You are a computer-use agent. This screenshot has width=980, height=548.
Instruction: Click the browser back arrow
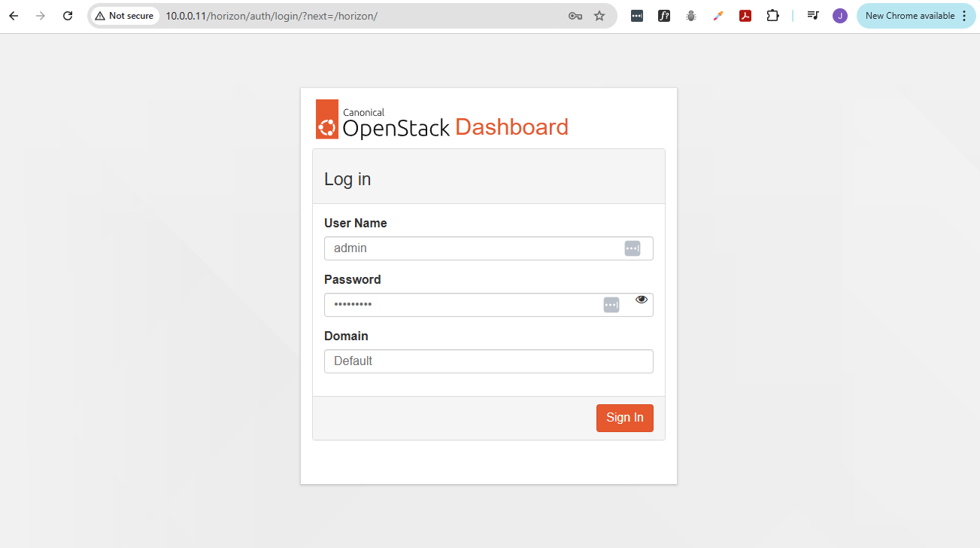coord(14,16)
